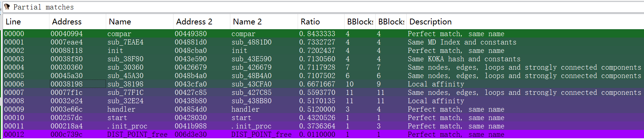Click address 00428030 for start
Viewport: 644px width, 139px height.
click(191, 118)
